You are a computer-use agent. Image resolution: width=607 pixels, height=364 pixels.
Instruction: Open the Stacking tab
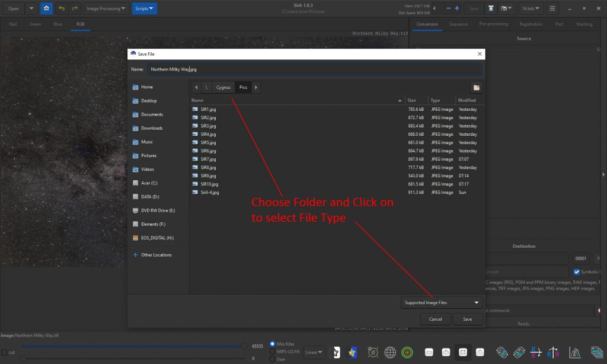tap(584, 24)
